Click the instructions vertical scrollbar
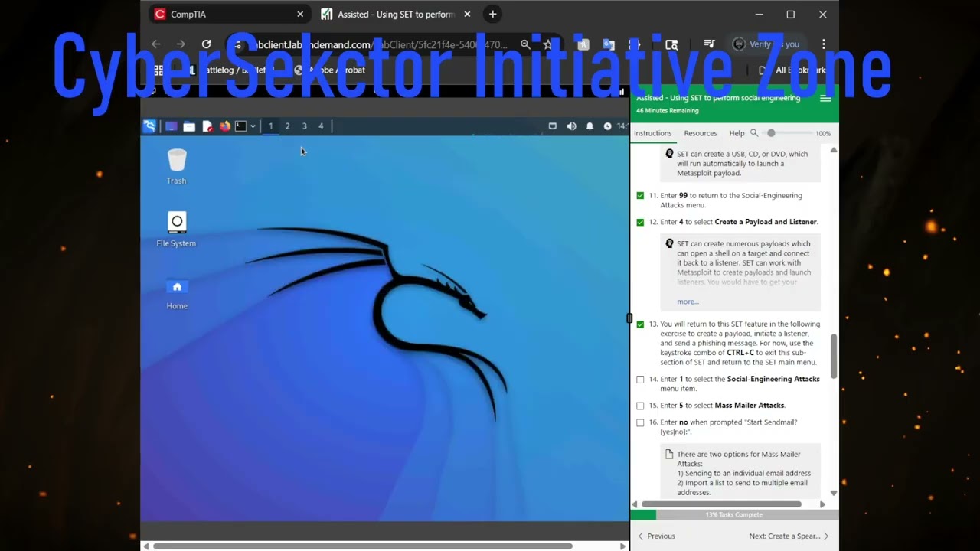The image size is (980, 551). [834, 356]
